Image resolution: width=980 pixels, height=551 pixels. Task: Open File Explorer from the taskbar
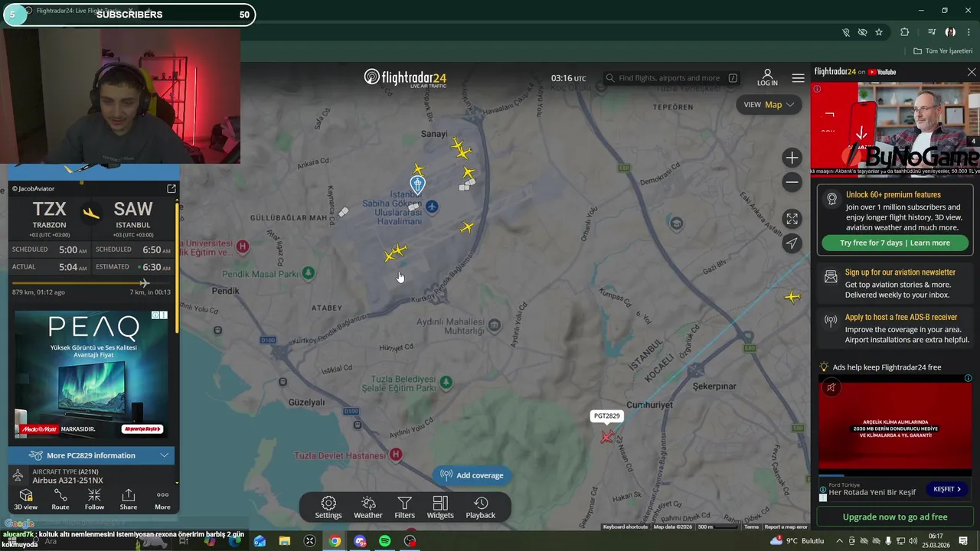click(x=285, y=541)
